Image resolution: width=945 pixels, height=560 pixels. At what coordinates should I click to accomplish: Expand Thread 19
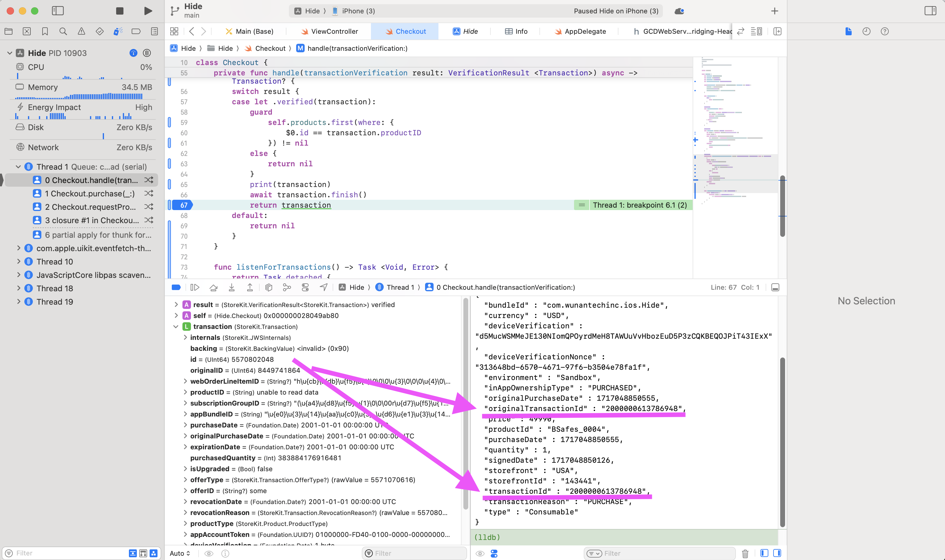point(18,301)
